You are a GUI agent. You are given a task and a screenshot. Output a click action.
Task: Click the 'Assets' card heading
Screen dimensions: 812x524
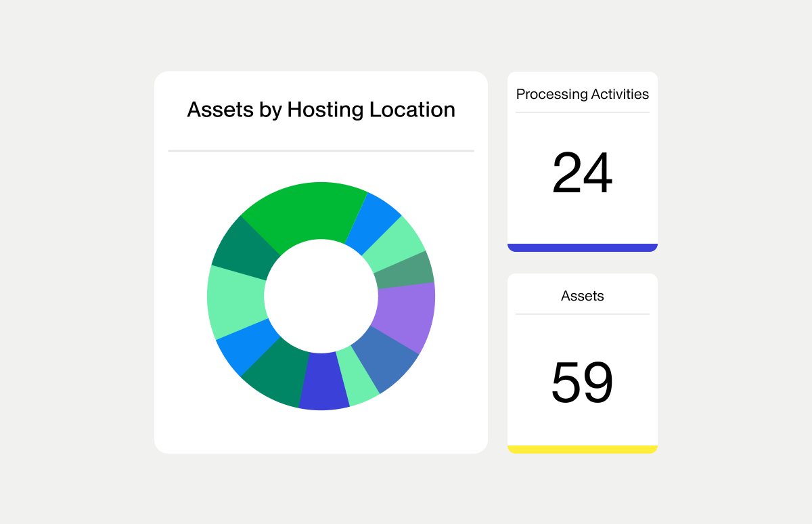(x=583, y=296)
